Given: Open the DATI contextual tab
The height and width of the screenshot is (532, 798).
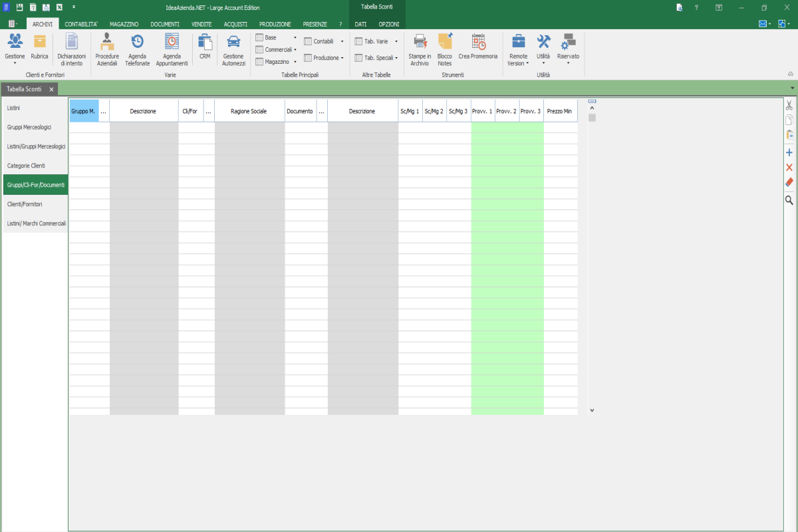Looking at the screenshot, I should (360, 23).
